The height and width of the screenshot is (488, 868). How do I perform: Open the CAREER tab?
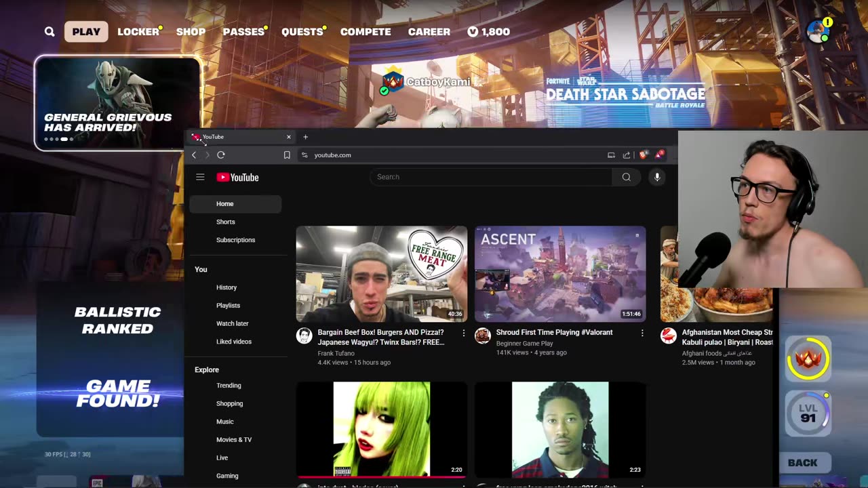coord(429,31)
